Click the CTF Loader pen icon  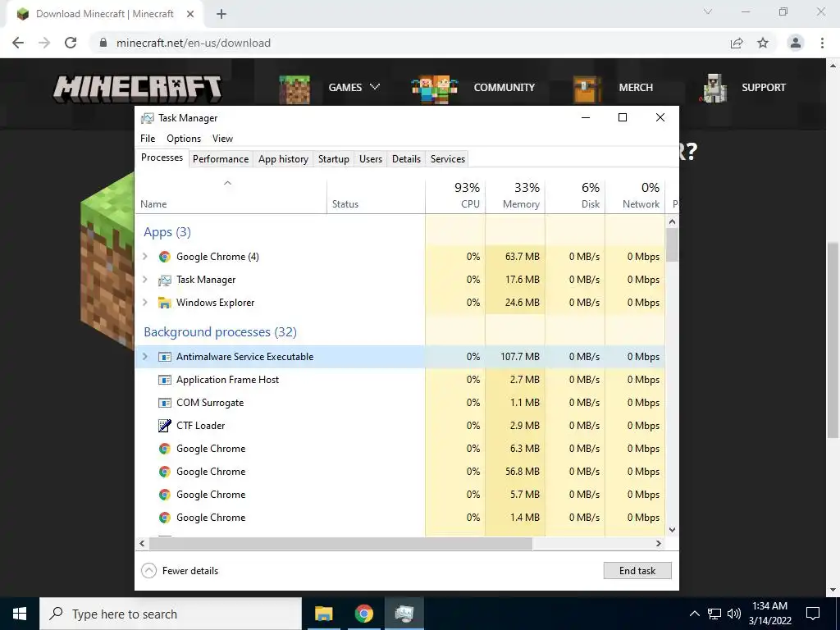(x=164, y=426)
